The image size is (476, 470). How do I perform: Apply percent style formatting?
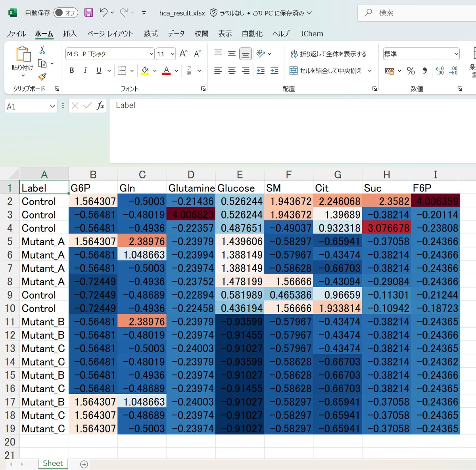[x=411, y=71]
